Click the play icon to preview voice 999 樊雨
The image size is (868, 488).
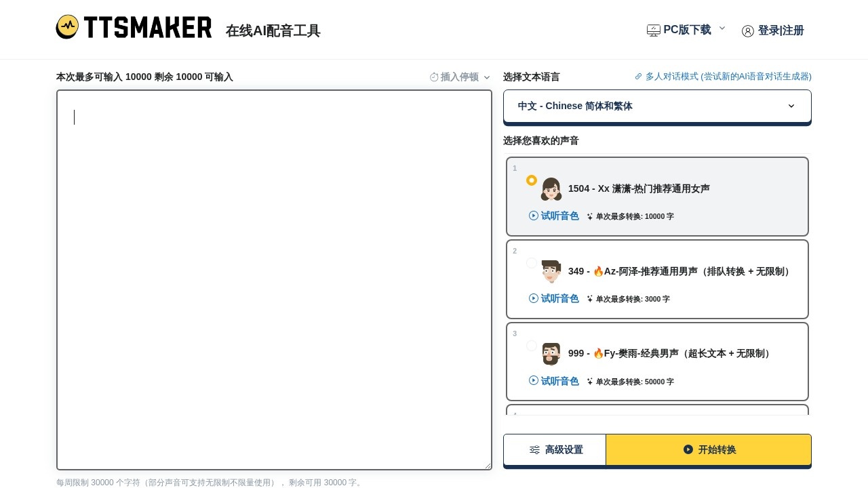point(534,381)
